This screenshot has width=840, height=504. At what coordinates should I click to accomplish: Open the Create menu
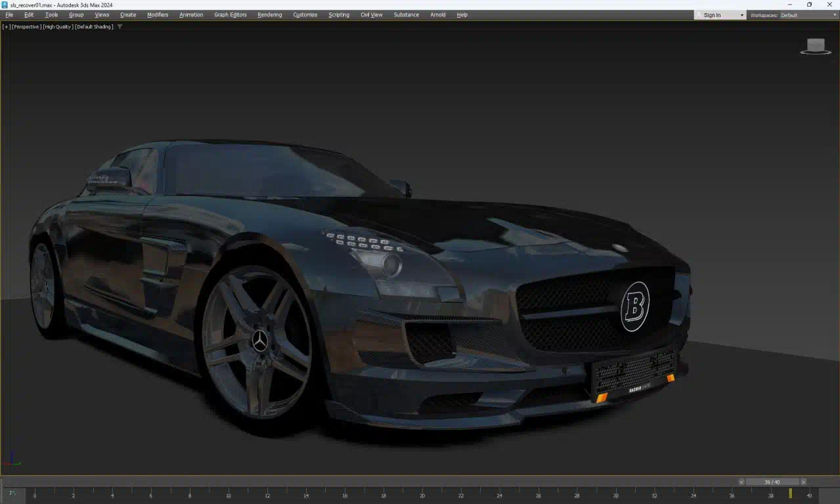pos(128,14)
